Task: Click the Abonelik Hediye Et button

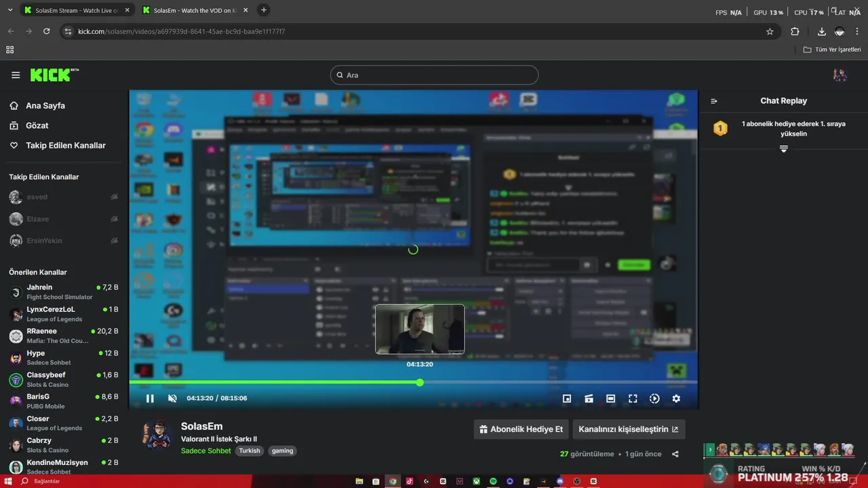Action: point(521,429)
